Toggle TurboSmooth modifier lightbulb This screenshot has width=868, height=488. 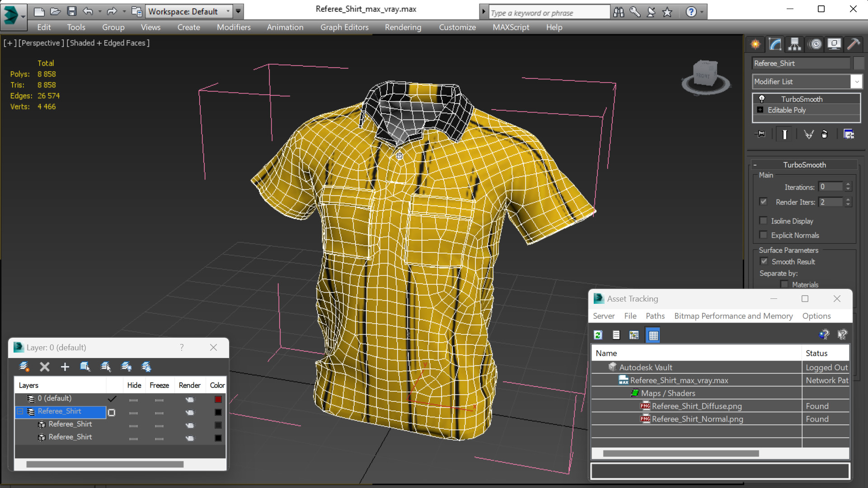[762, 99]
